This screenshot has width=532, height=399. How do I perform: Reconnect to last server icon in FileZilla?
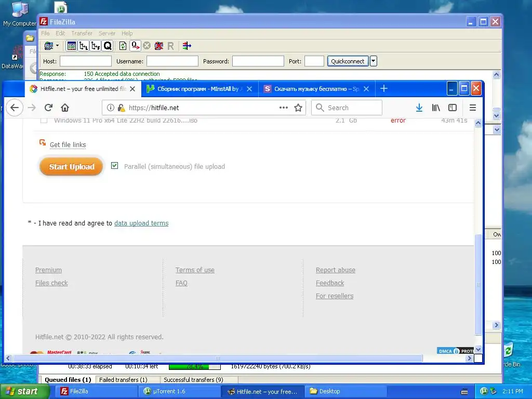(x=170, y=46)
